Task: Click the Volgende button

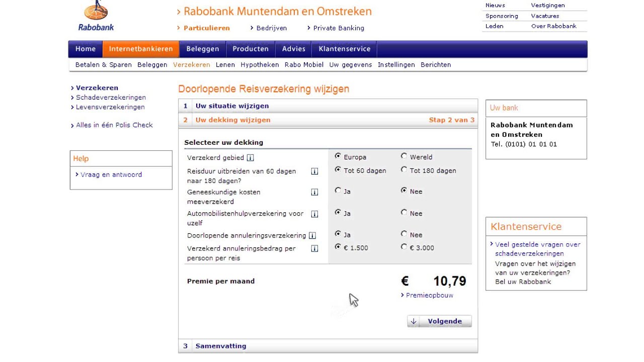Action: click(x=439, y=321)
